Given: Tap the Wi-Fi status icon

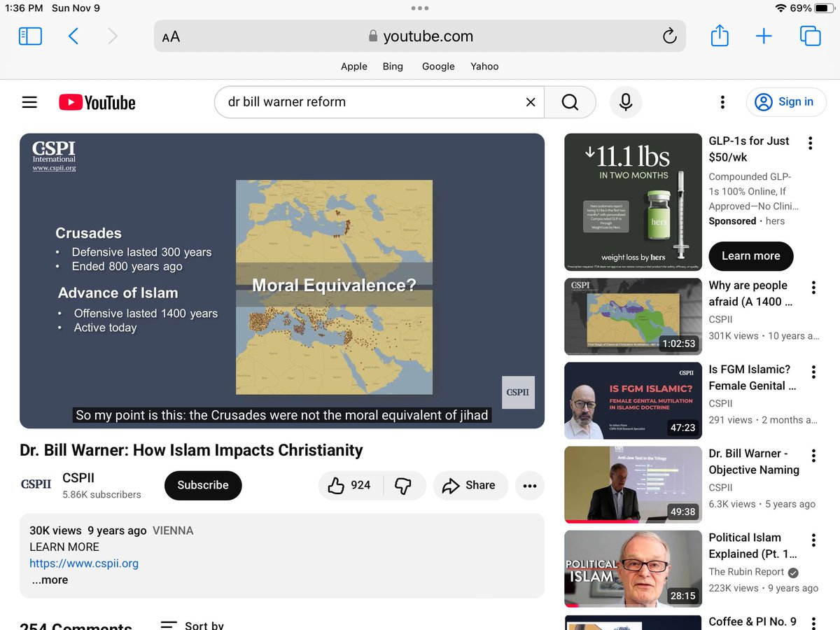Looking at the screenshot, I should pos(780,8).
